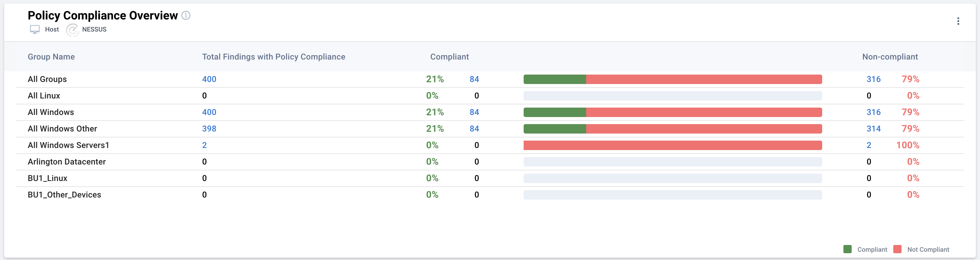
Task: Open All Windows Other 398 findings link
Action: (x=209, y=129)
